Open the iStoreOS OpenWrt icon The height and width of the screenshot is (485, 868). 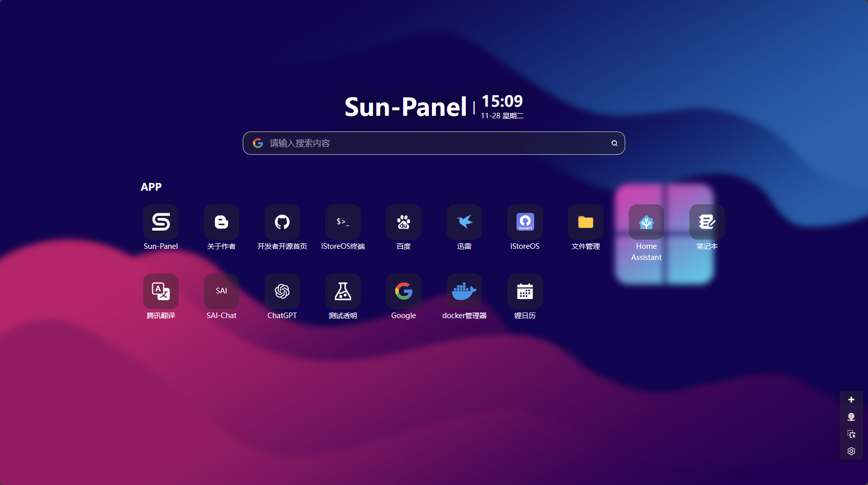(525, 222)
